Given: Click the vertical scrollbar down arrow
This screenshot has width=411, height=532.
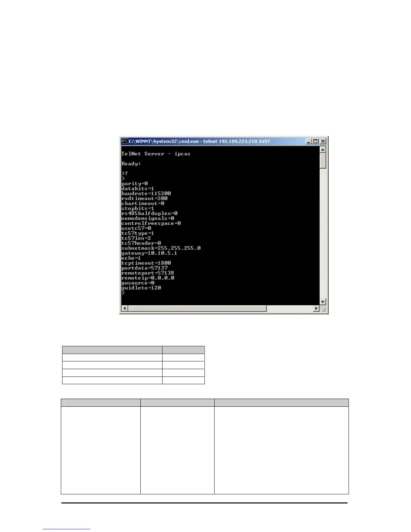Looking at the screenshot, I should pyautogui.click(x=323, y=302).
